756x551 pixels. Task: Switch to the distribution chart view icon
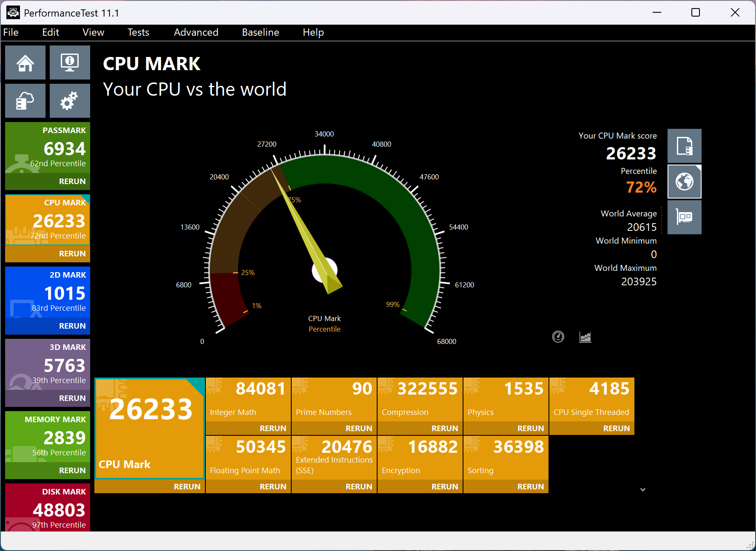585,337
